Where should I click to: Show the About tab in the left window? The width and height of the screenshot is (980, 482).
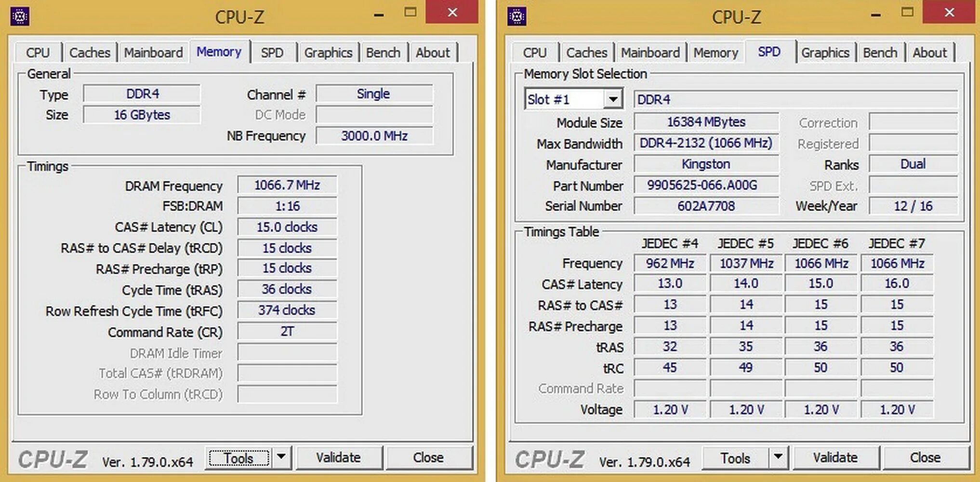pos(433,53)
